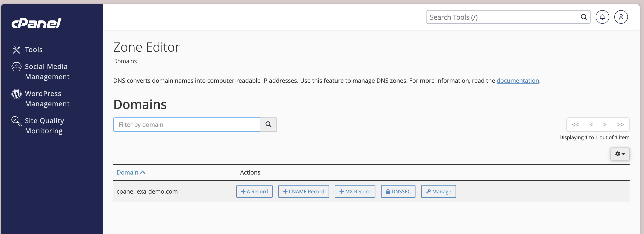
Task: Add a CNAME Record
Action: pyautogui.click(x=304, y=192)
